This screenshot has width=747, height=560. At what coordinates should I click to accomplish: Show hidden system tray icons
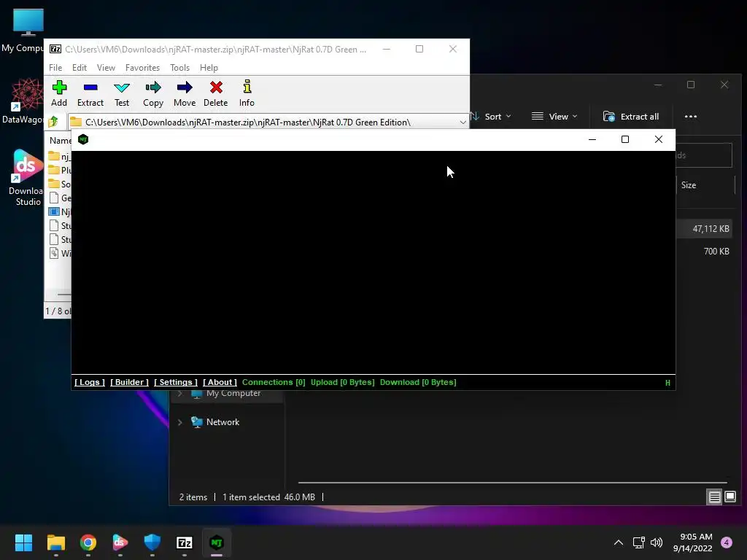619,542
